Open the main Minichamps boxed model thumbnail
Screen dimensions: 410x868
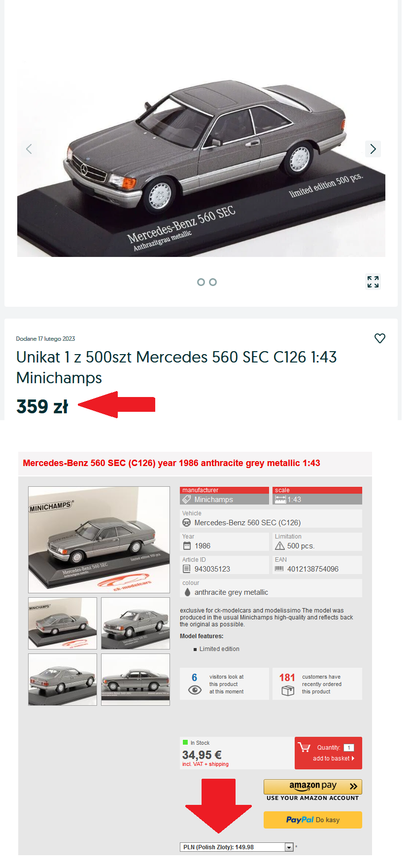click(x=99, y=540)
